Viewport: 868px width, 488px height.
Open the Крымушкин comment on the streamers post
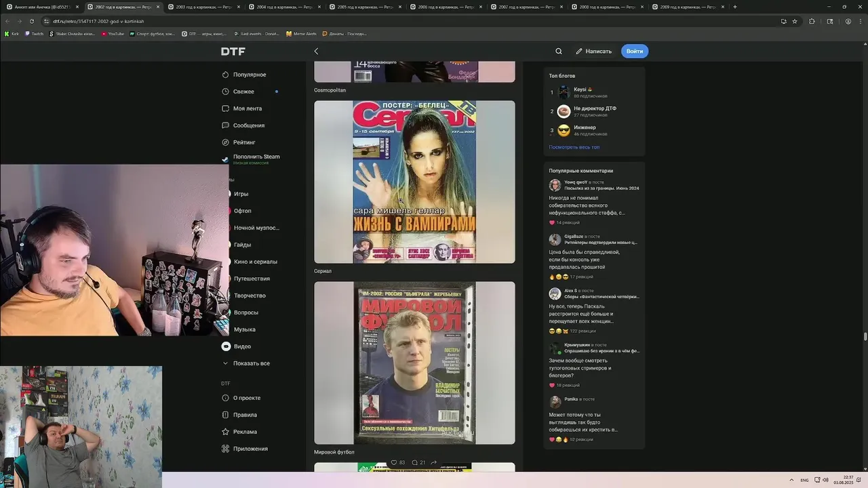coord(594,365)
